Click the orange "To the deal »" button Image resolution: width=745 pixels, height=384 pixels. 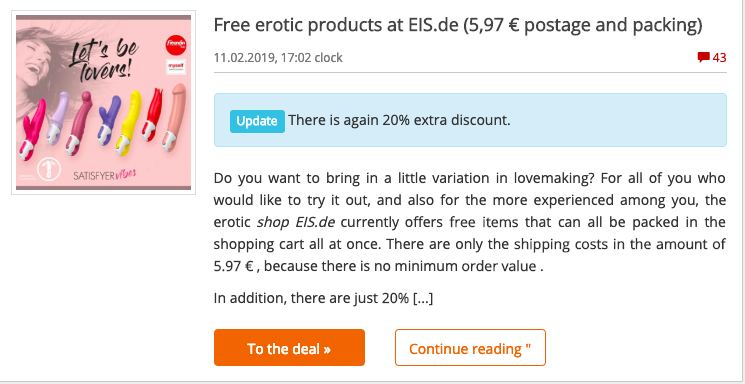(289, 347)
